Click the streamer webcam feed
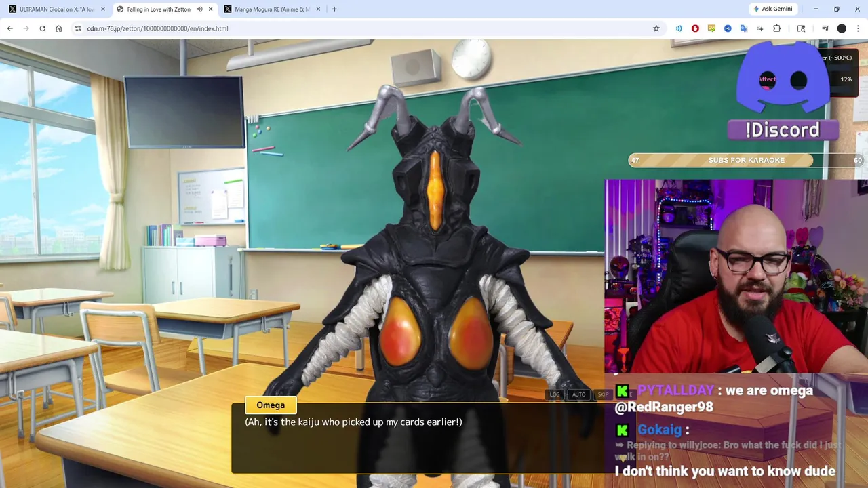 [x=736, y=277]
